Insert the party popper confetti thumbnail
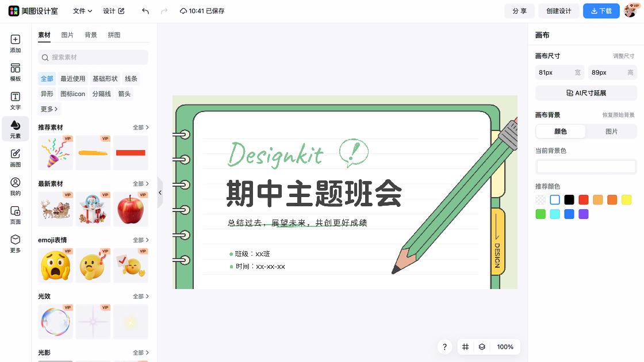 point(55,153)
